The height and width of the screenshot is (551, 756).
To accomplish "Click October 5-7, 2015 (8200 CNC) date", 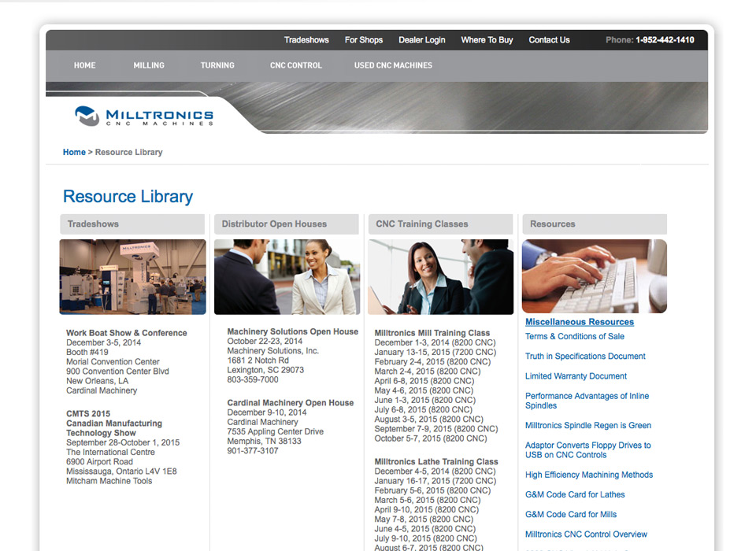I will point(431,438).
